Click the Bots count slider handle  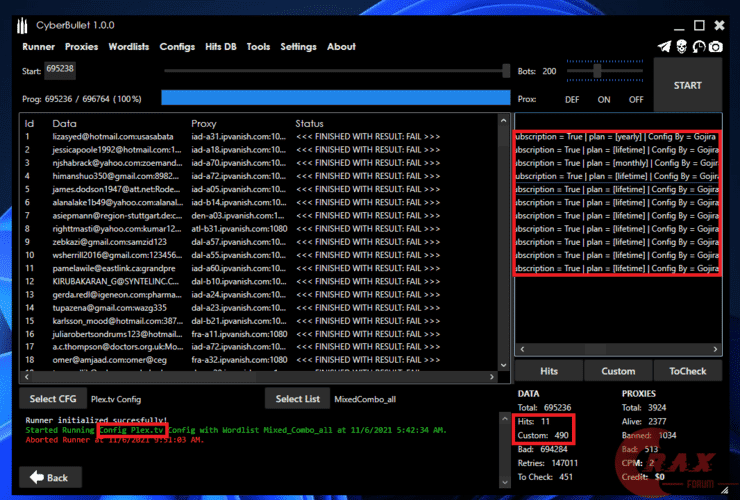597,71
